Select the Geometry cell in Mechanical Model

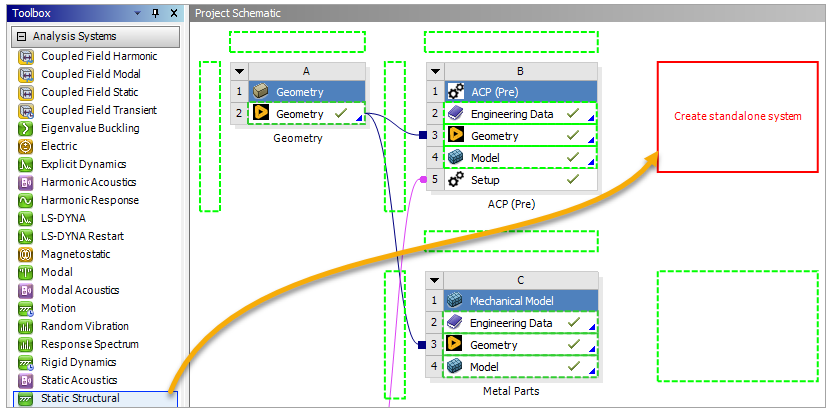[520, 345]
